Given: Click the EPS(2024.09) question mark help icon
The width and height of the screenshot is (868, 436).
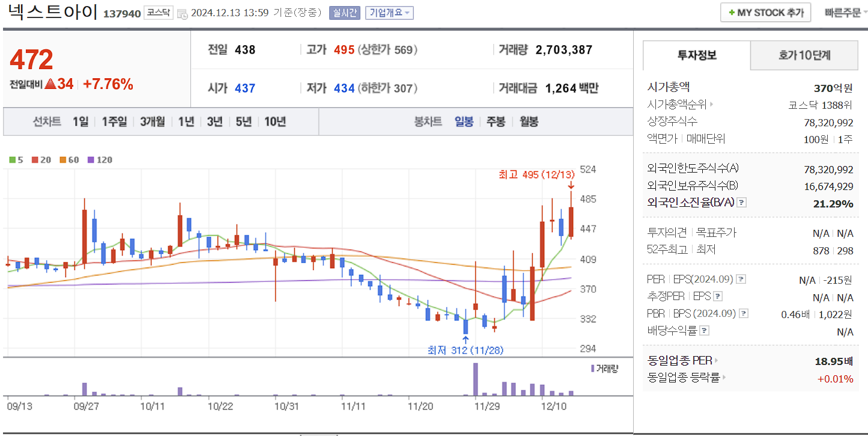Looking at the screenshot, I should 741,278.
